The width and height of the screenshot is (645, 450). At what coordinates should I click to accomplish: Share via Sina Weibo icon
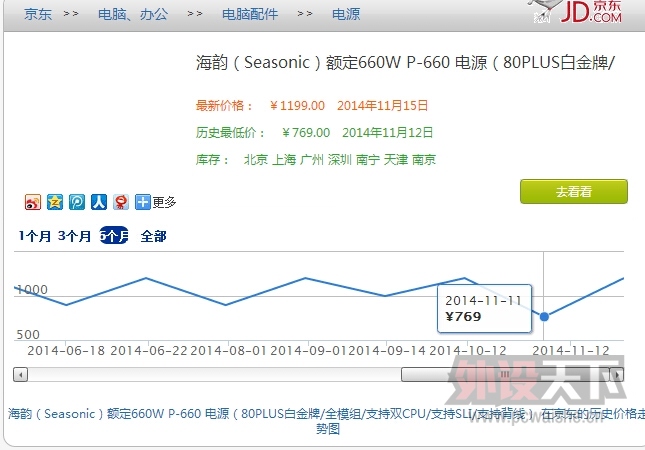[33, 202]
